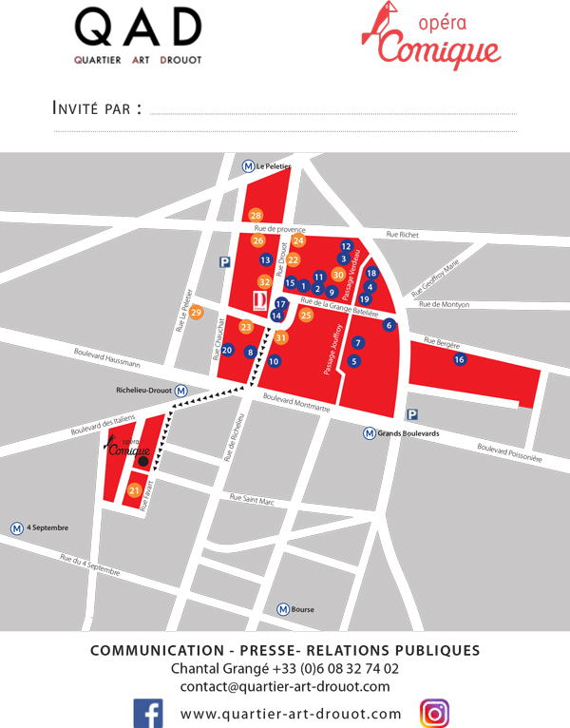Click contact@quartier-art-drouot.com email
Image resolution: width=570 pixels, height=728 pixels.
pyautogui.click(x=285, y=687)
